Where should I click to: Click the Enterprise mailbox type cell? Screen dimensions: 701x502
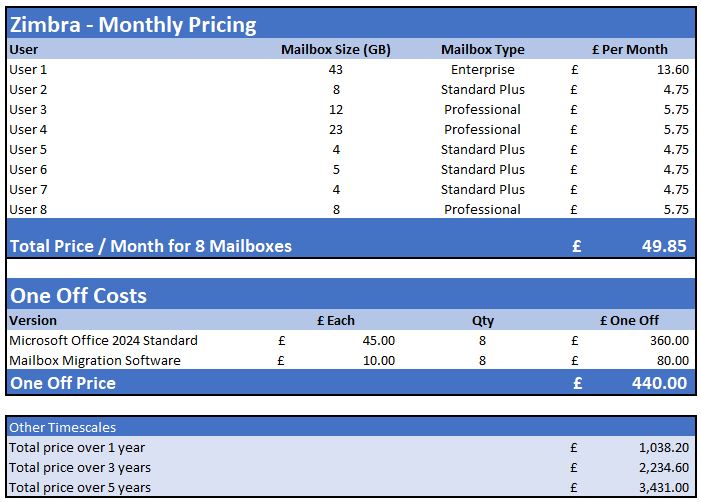[483, 70]
